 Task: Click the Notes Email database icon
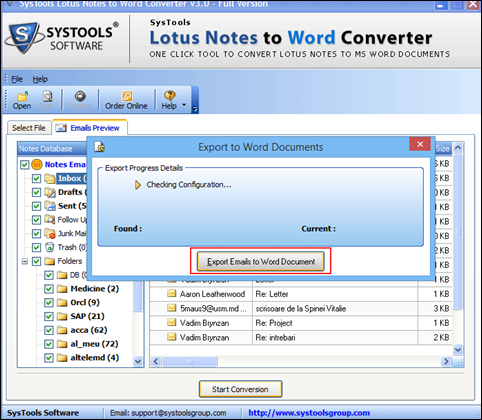coord(37,164)
